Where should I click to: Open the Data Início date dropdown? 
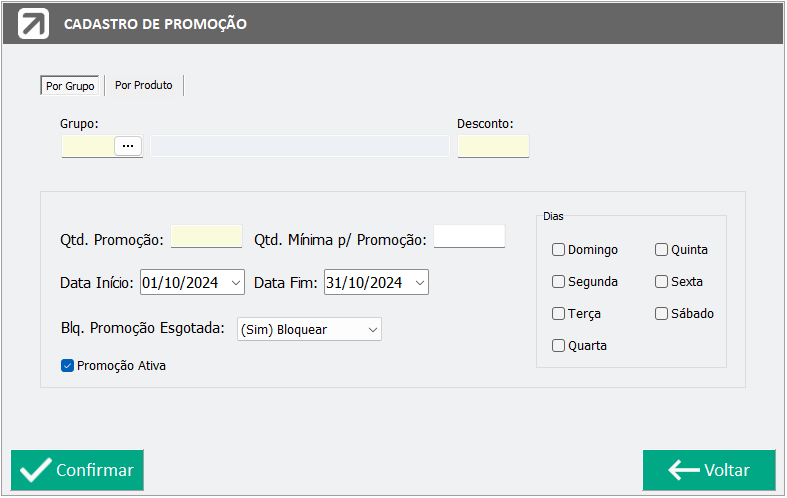point(236,283)
